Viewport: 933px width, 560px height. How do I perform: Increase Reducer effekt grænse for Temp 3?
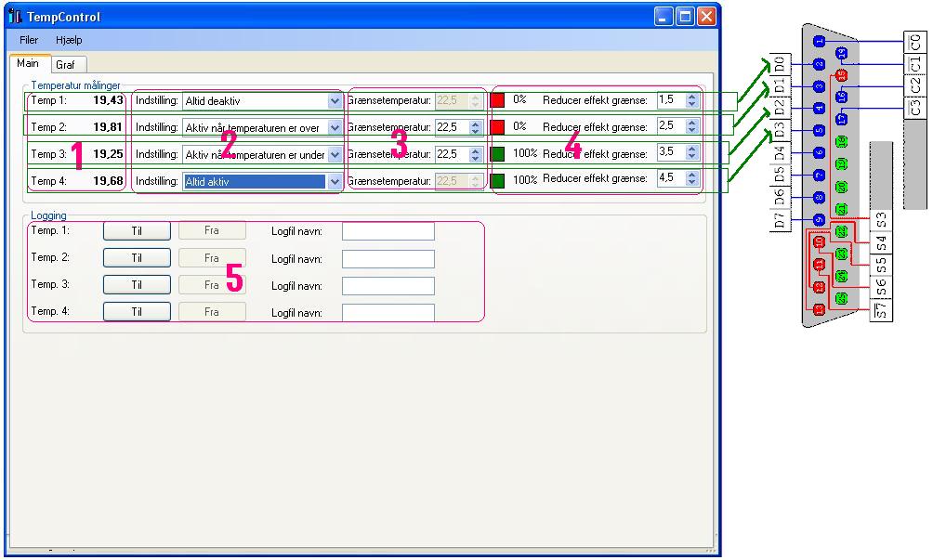(691, 148)
